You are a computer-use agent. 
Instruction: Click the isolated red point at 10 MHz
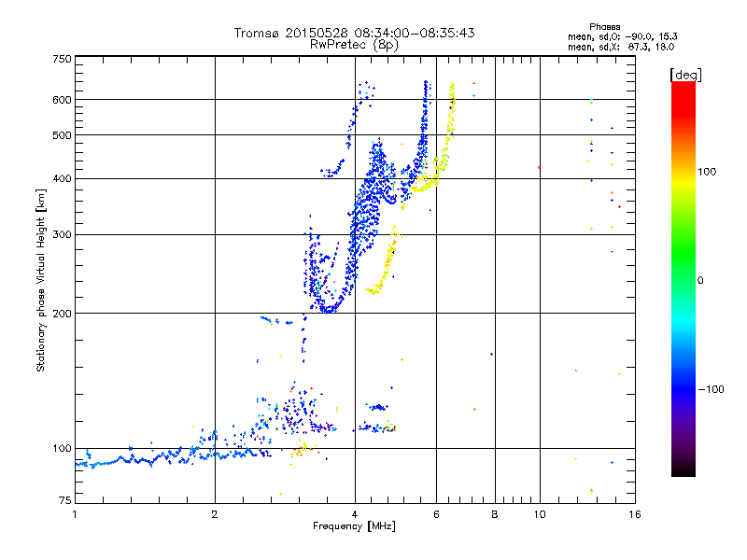[539, 168]
